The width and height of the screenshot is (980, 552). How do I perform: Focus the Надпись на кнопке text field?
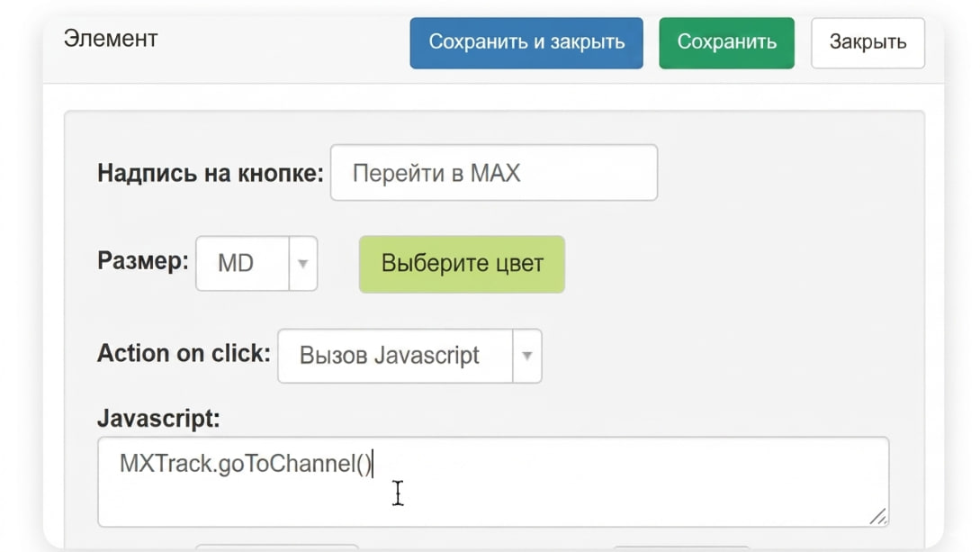[x=494, y=173]
